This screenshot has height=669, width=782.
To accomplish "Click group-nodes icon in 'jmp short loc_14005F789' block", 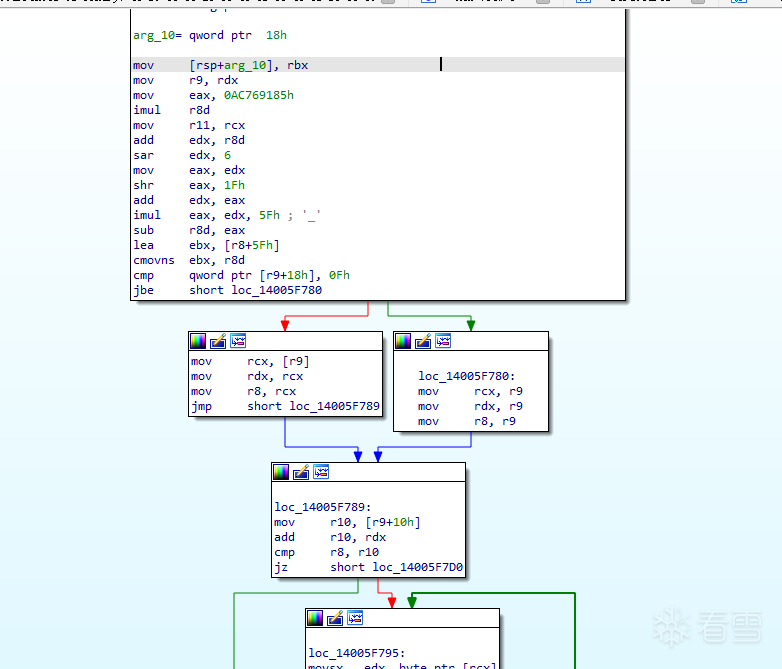I will (238, 341).
